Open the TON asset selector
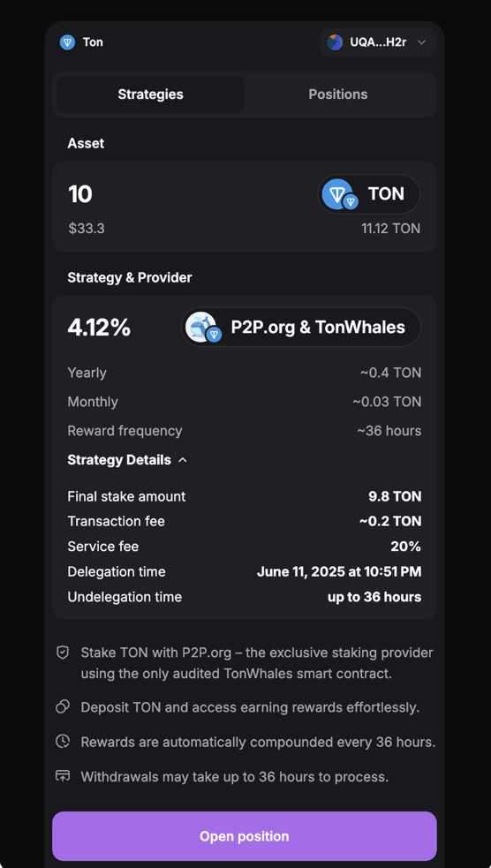The width and height of the screenshot is (491, 868). pos(368,194)
